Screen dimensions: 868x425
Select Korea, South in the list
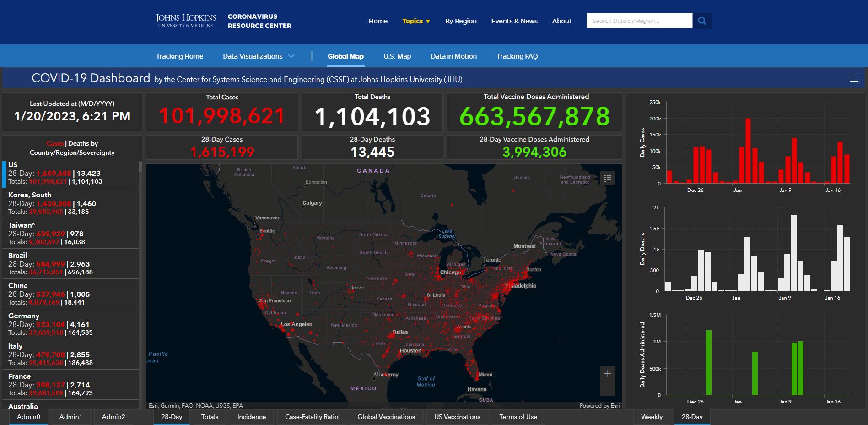(70, 203)
